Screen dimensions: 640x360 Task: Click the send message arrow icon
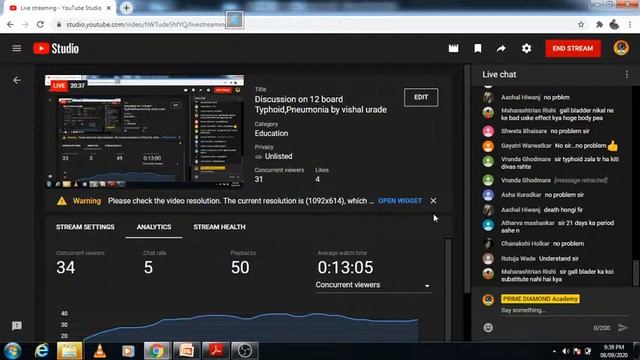pos(623,328)
